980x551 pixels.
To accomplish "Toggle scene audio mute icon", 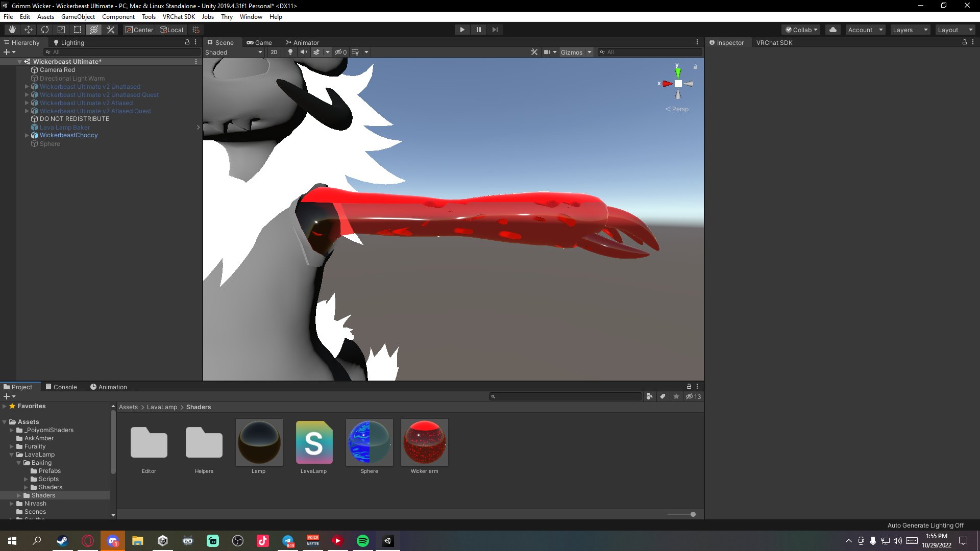I will pos(304,52).
